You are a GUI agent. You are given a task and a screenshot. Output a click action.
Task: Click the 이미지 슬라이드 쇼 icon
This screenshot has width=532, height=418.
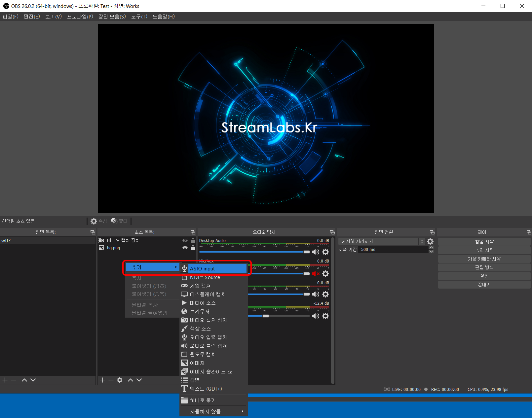tap(184, 371)
